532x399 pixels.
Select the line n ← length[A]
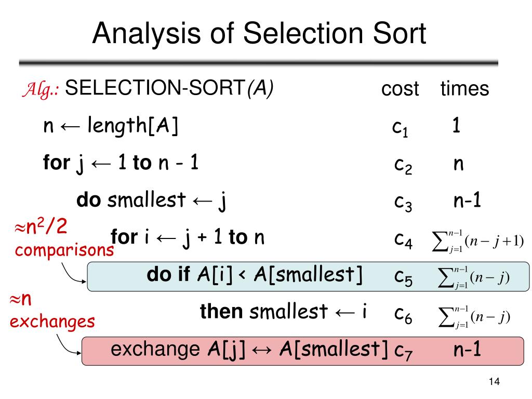pyautogui.click(x=111, y=126)
